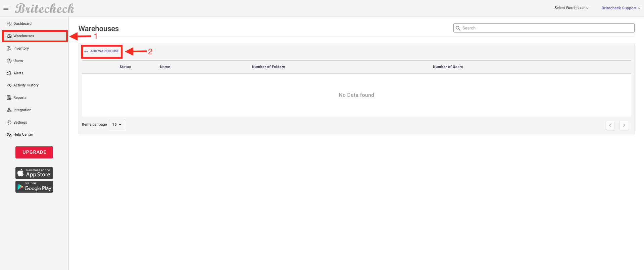Click the red UPGRADE button
The width and height of the screenshot is (644, 270).
34,152
